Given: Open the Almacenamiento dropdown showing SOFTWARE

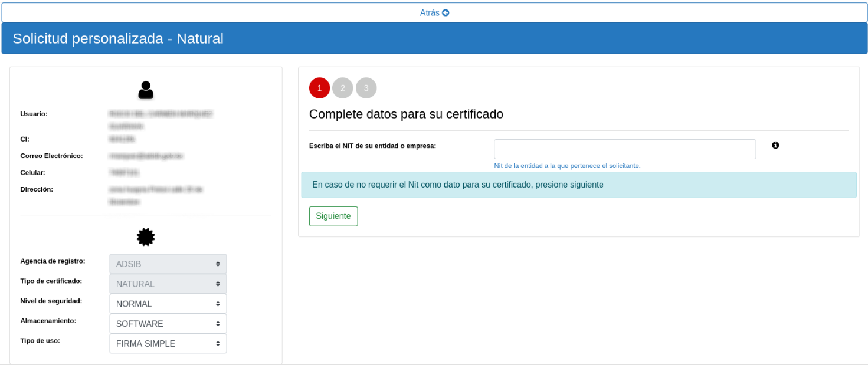Looking at the screenshot, I should 168,324.
